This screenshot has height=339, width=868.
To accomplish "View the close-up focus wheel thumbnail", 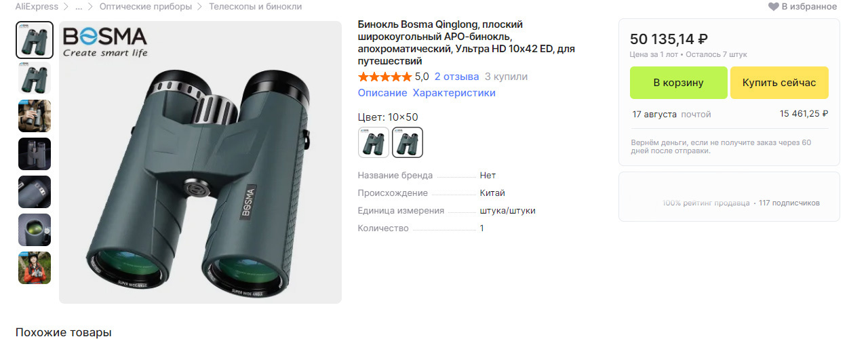I will [x=35, y=192].
